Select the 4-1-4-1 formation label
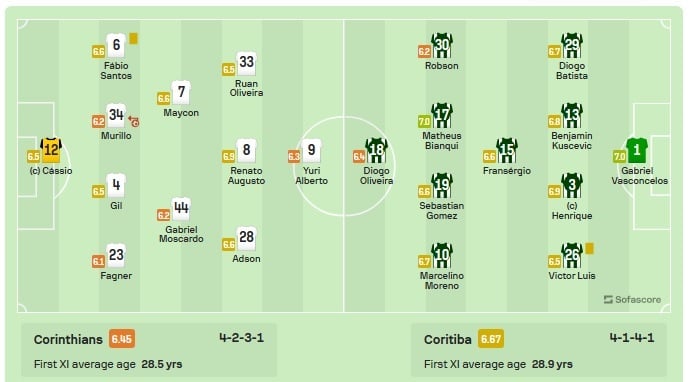 [632, 338]
